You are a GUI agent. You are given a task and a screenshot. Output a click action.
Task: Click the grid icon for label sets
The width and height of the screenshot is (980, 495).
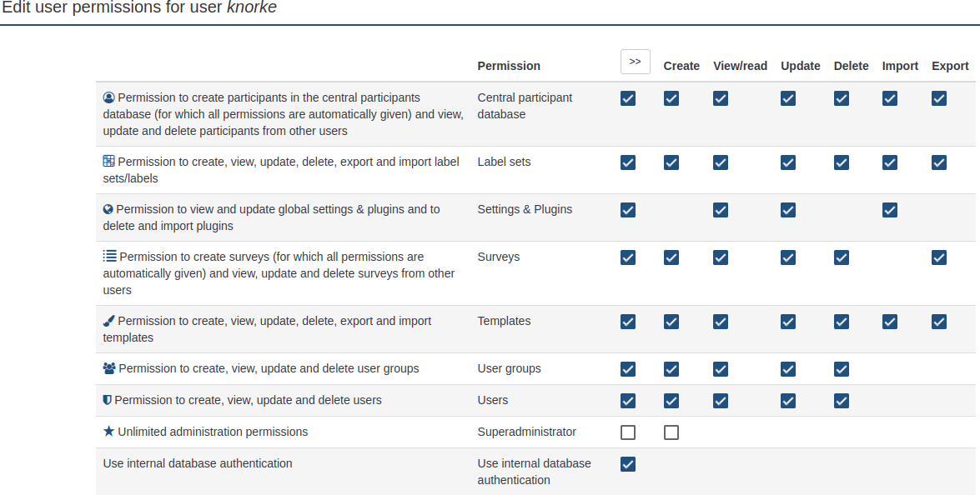coord(108,162)
